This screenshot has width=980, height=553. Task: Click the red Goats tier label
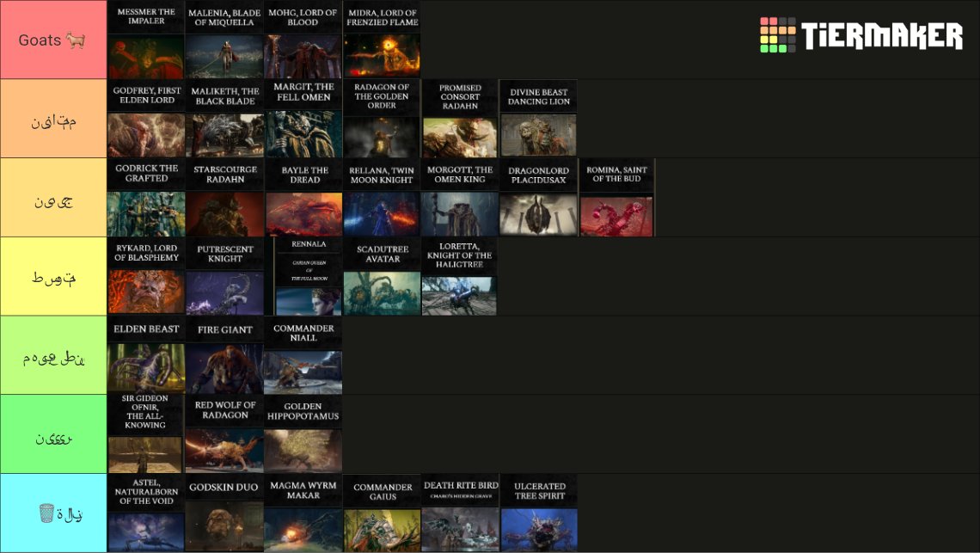click(x=53, y=40)
